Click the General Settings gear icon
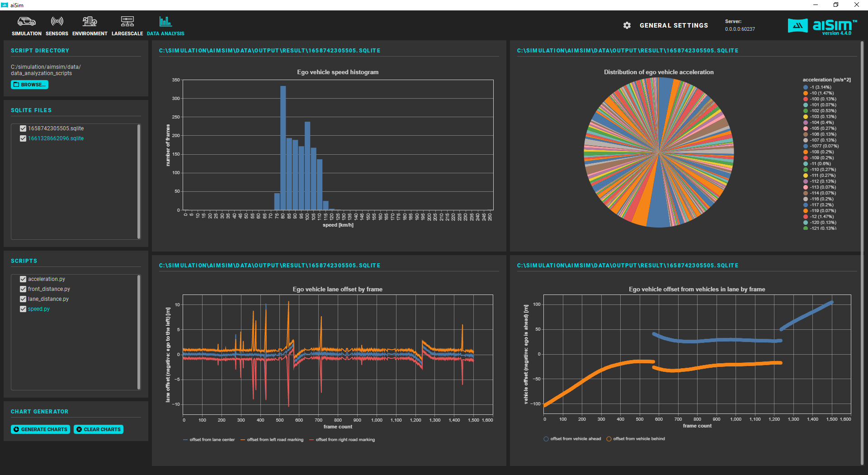The height and width of the screenshot is (475, 868). [627, 25]
